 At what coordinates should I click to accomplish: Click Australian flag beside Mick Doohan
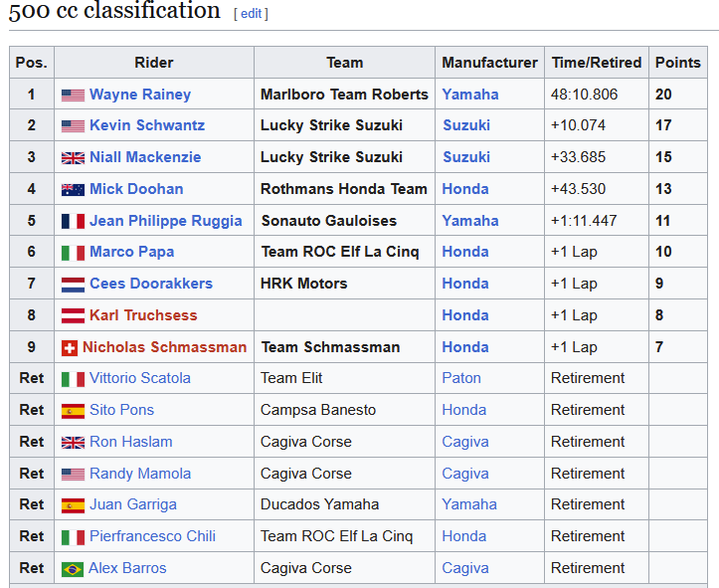coord(73,189)
